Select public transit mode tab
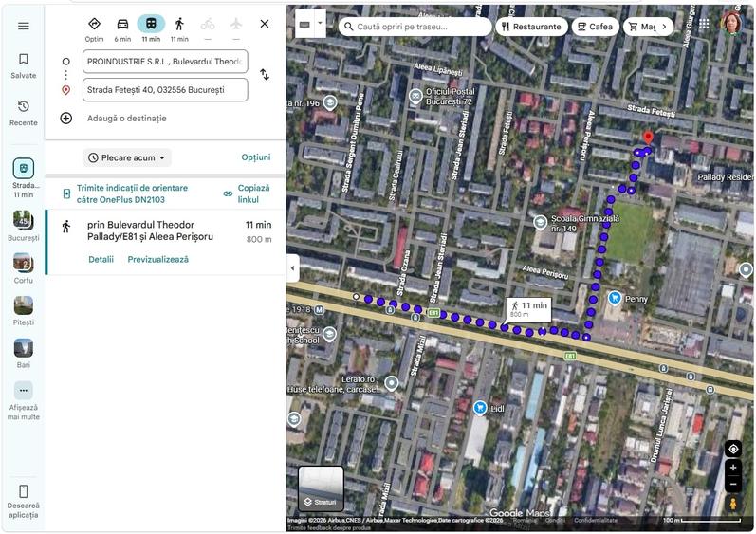Screen dimensions: 756x534 tap(151, 28)
